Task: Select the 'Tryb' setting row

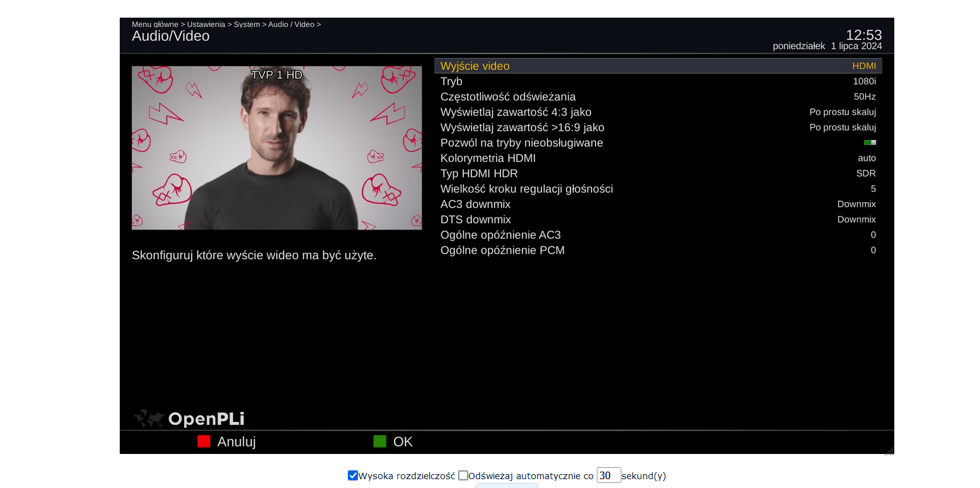Action: [x=658, y=81]
